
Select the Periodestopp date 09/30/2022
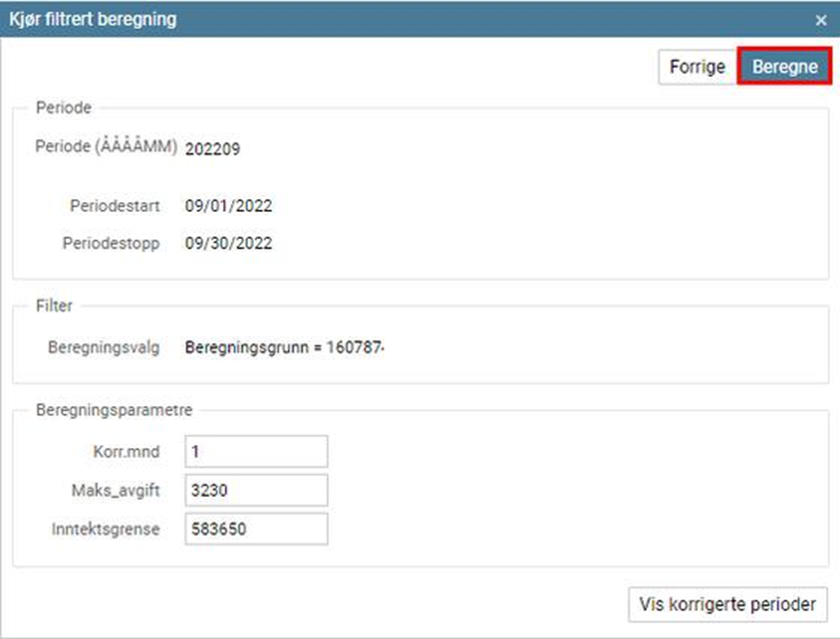pyautogui.click(x=228, y=244)
